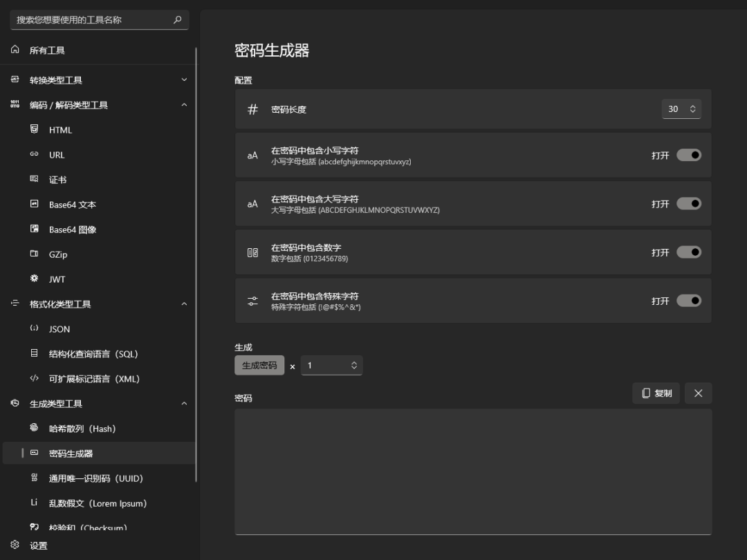747x560 pixels.
Task: Click the tool name search field
Action: 90,20
